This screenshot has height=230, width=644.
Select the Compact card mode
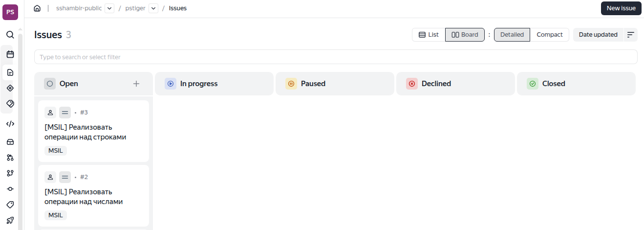(x=550, y=35)
